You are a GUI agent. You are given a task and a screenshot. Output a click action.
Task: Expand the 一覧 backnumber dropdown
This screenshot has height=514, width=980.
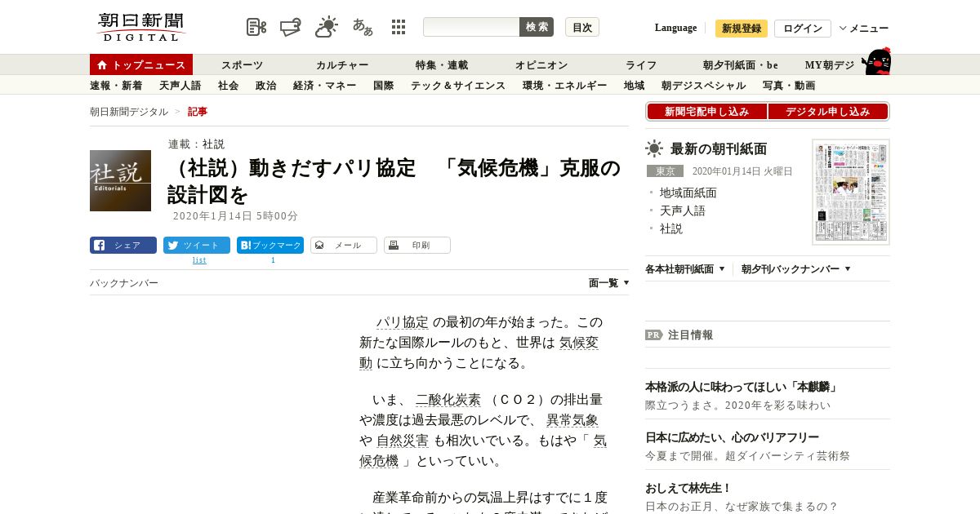[x=609, y=283]
